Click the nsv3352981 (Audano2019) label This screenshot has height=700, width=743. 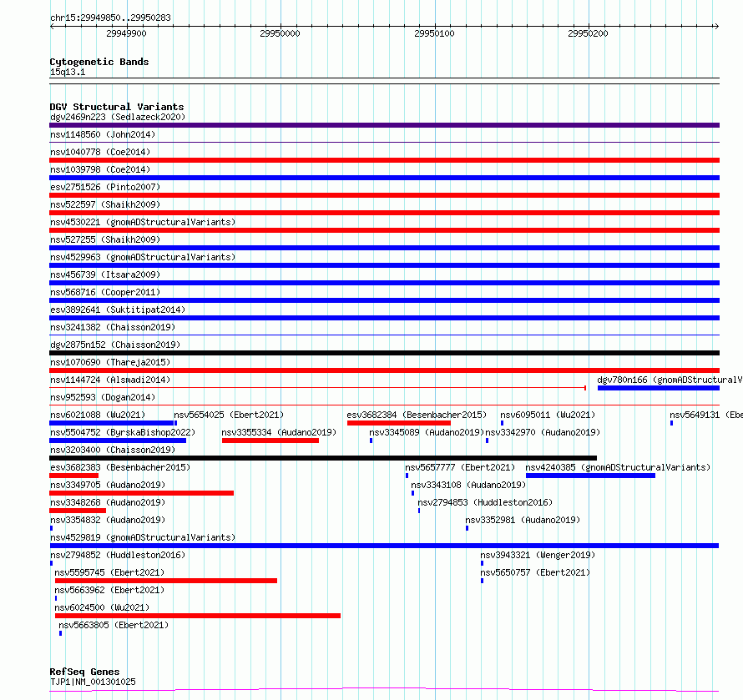[x=523, y=520]
